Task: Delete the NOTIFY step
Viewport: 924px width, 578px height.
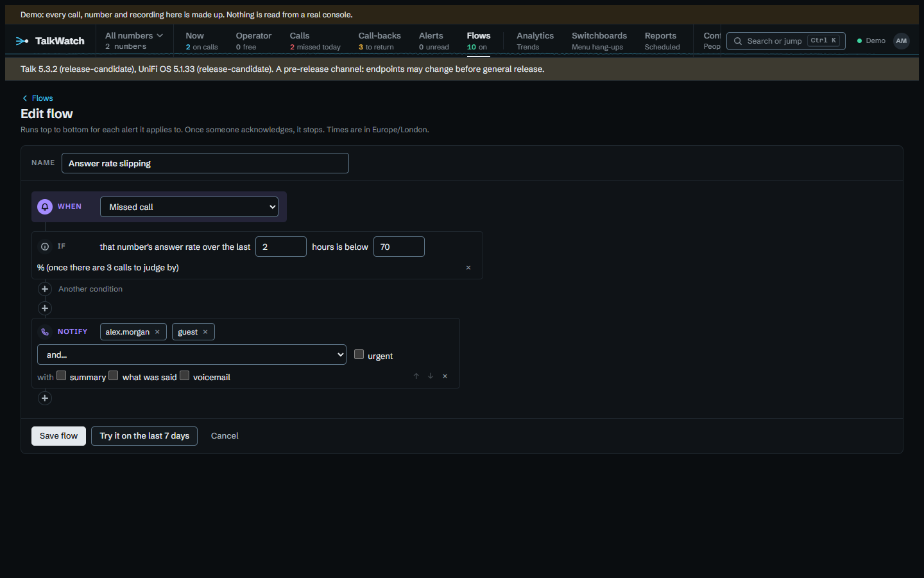Action: coord(445,376)
